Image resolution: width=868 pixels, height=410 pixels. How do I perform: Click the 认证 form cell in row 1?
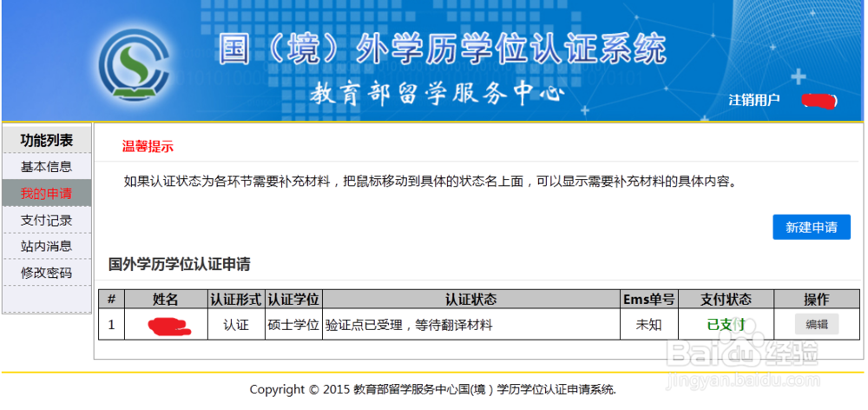tap(236, 325)
